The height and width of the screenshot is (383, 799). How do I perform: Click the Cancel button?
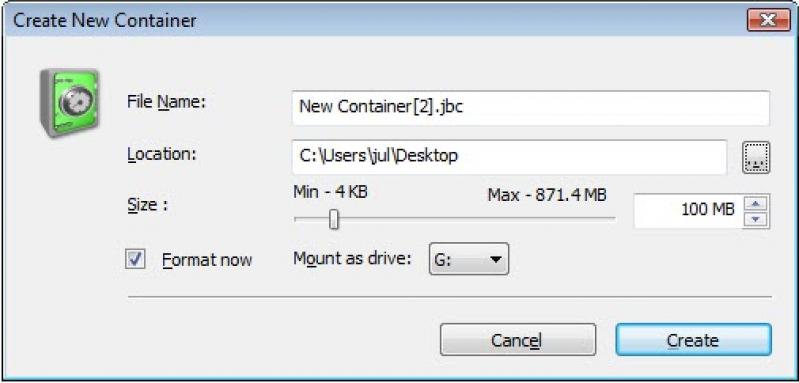point(518,340)
